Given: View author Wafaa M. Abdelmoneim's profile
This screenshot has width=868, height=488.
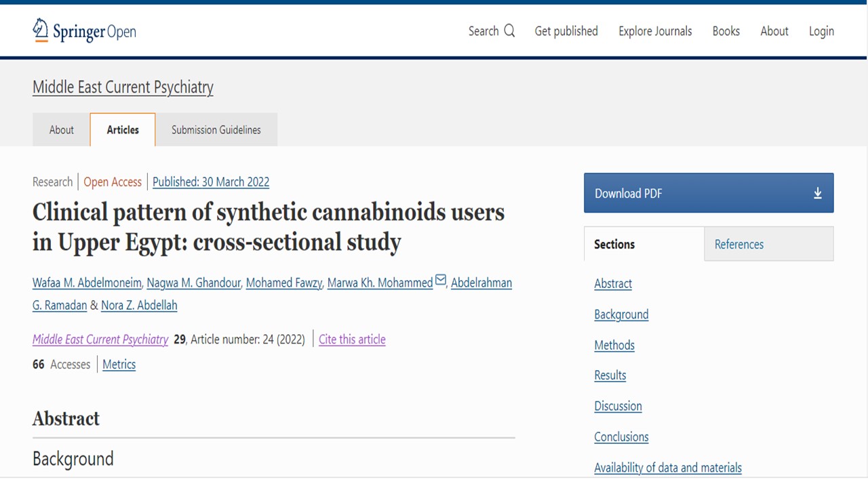Looking at the screenshot, I should click(86, 283).
